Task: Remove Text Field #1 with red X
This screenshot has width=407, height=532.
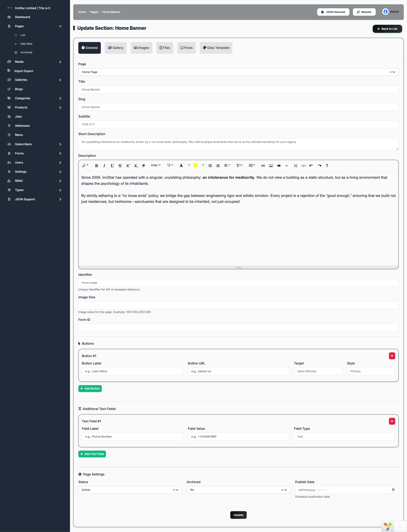Action: tap(392, 421)
